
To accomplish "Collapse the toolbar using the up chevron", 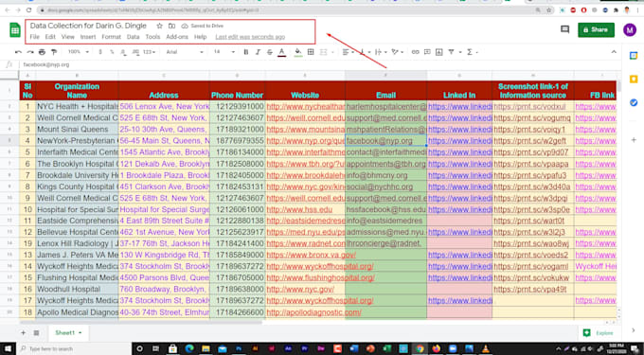I will point(614,52).
